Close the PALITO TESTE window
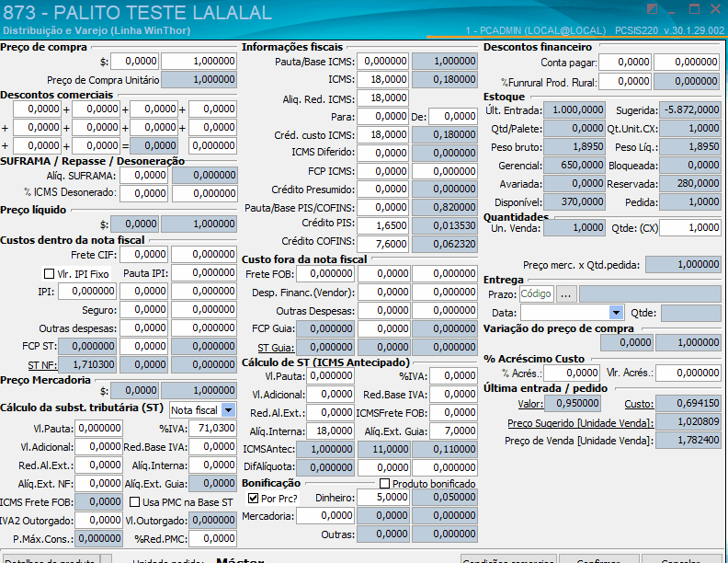The image size is (728, 563). click(x=716, y=9)
